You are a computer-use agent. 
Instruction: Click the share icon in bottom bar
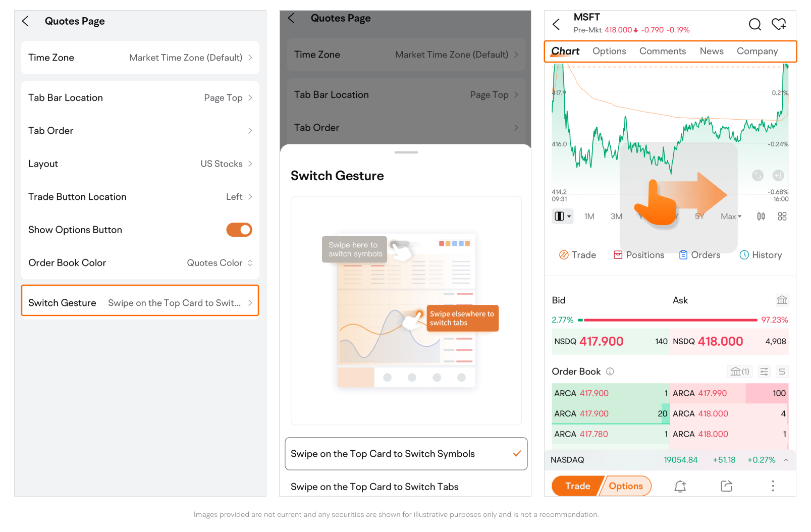click(726, 486)
